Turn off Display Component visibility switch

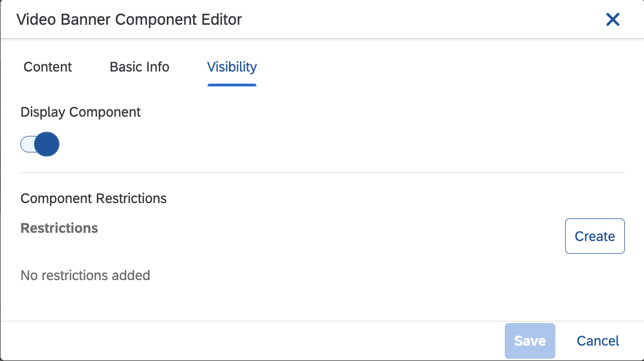tap(39, 144)
